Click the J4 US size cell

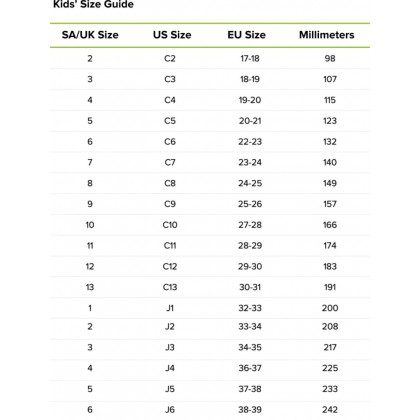coord(170,368)
